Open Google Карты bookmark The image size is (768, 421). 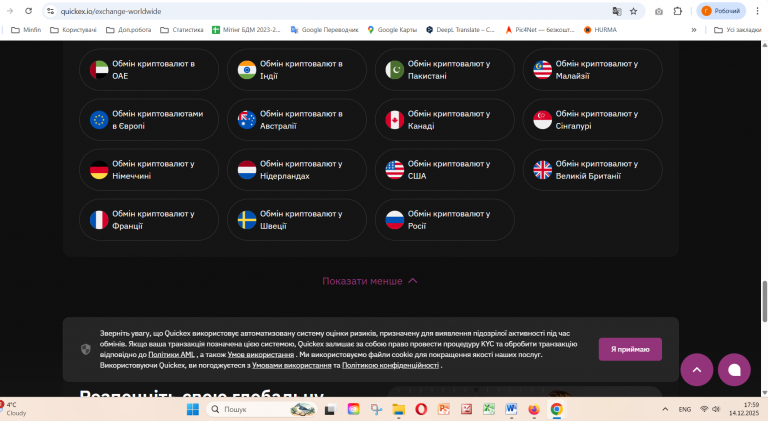click(x=392, y=30)
